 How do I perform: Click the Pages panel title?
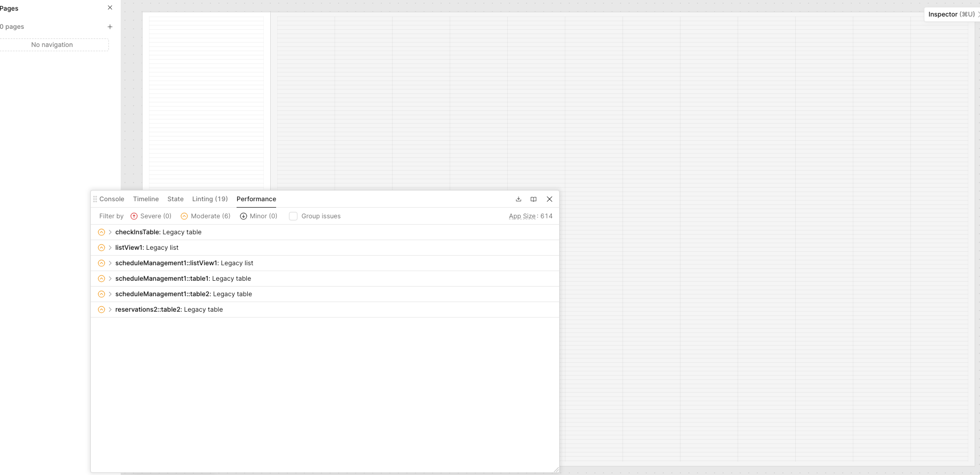click(x=9, y=9)
